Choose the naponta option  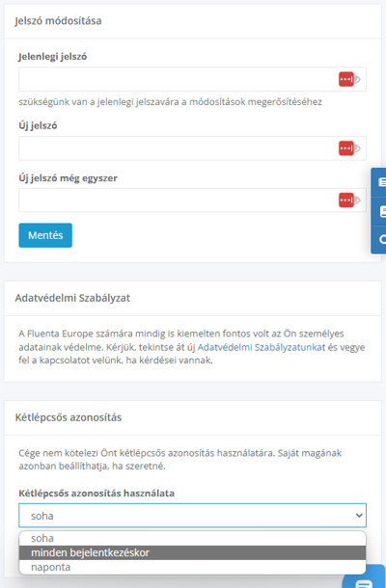192,567
